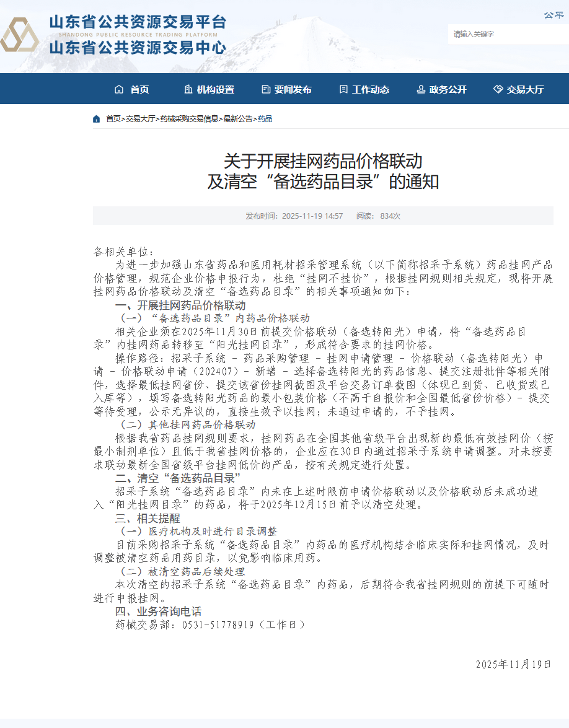Image resolution: width=569 pixels, height=728 pixels.
Task: Click the 药品 breadcrumb link
Action: tap(265, 119)
